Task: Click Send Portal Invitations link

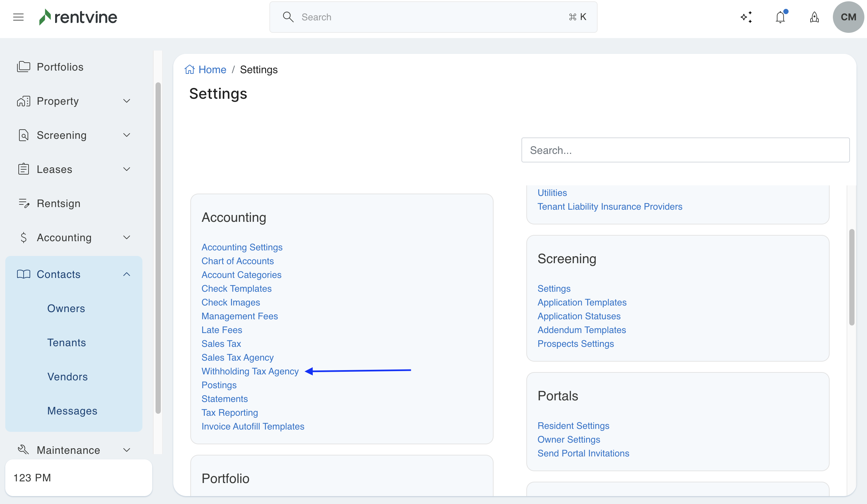Action: (x=583, y=453)
